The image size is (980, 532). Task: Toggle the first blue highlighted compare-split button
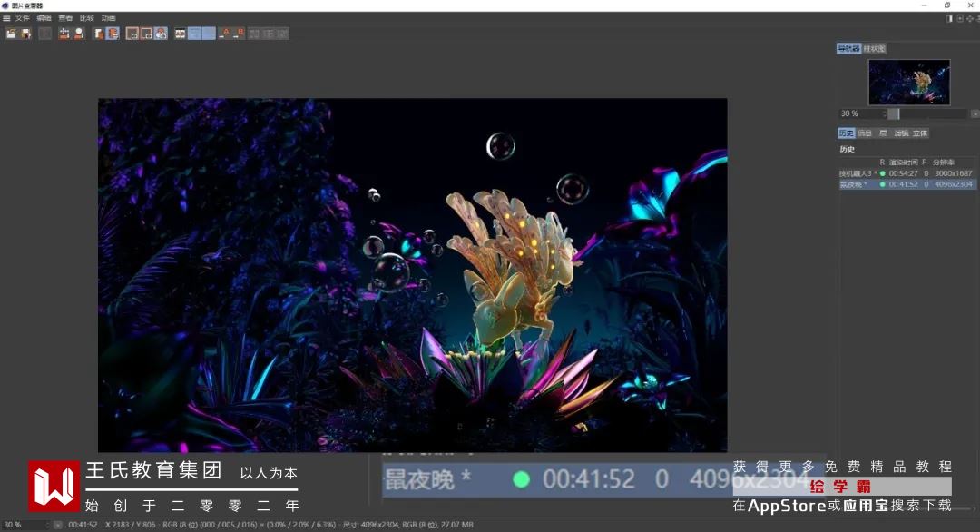194,33
